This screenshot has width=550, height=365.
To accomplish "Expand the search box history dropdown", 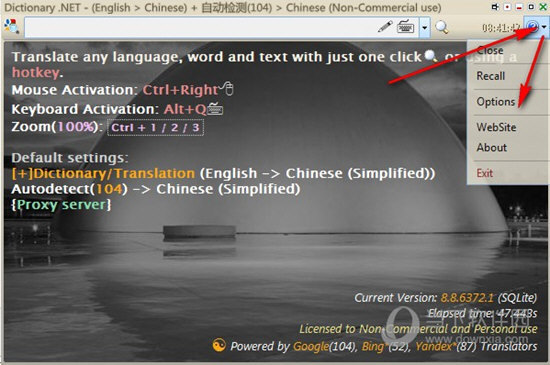I will point(424,27).
